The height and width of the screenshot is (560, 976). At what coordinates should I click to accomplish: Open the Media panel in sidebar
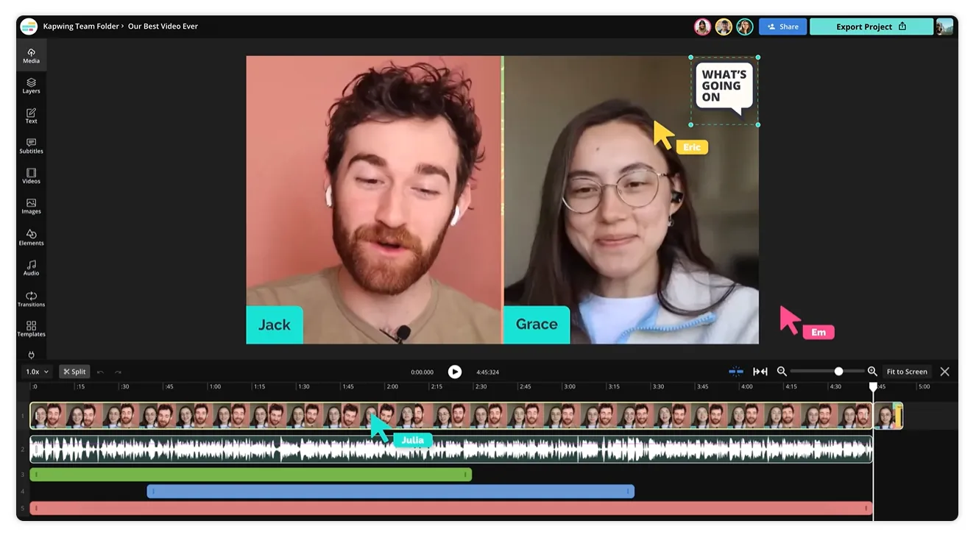(31, 55)
